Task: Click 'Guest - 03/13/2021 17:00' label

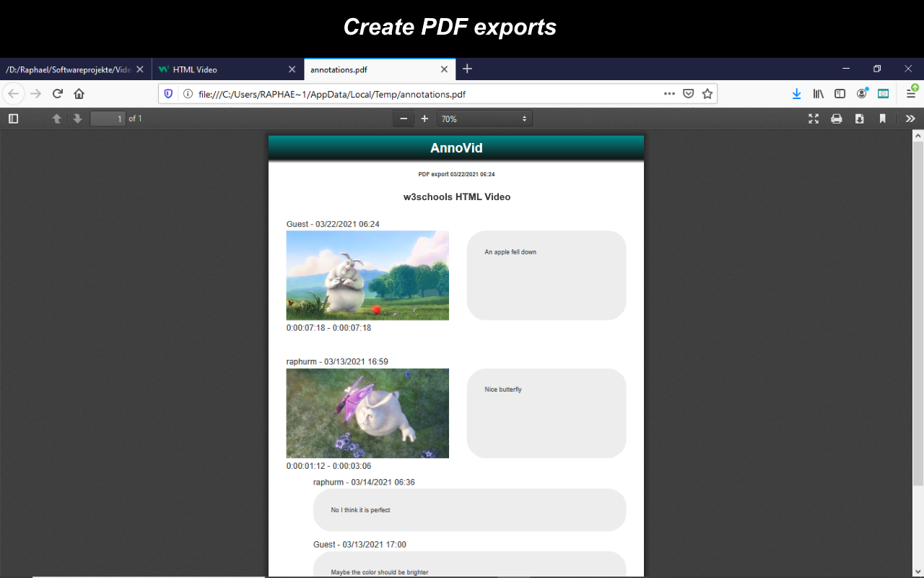Action: 359,544
